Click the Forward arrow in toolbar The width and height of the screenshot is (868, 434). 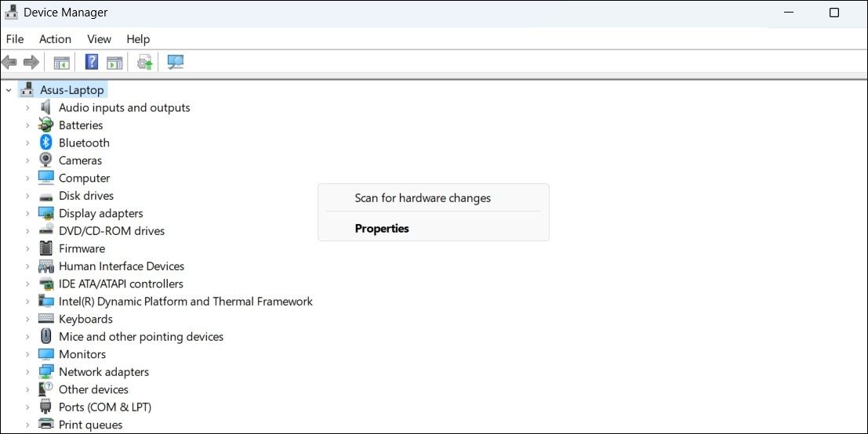click(31, 62)
